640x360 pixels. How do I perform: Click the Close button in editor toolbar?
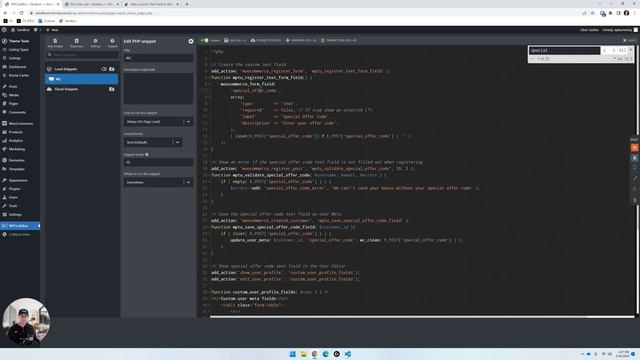tap(629, 40)
